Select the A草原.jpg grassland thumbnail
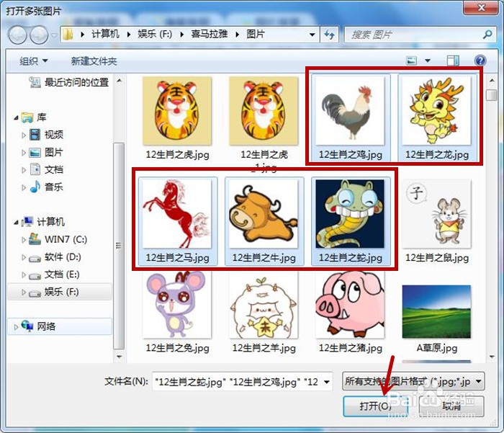 click(x=436, y=311)
